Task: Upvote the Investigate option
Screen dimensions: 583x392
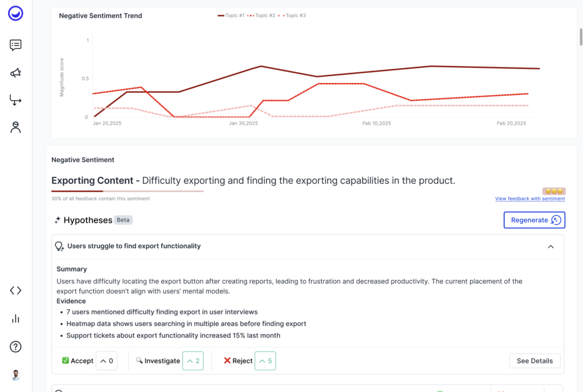Action: pyautogui.click(x=193, y=361)
